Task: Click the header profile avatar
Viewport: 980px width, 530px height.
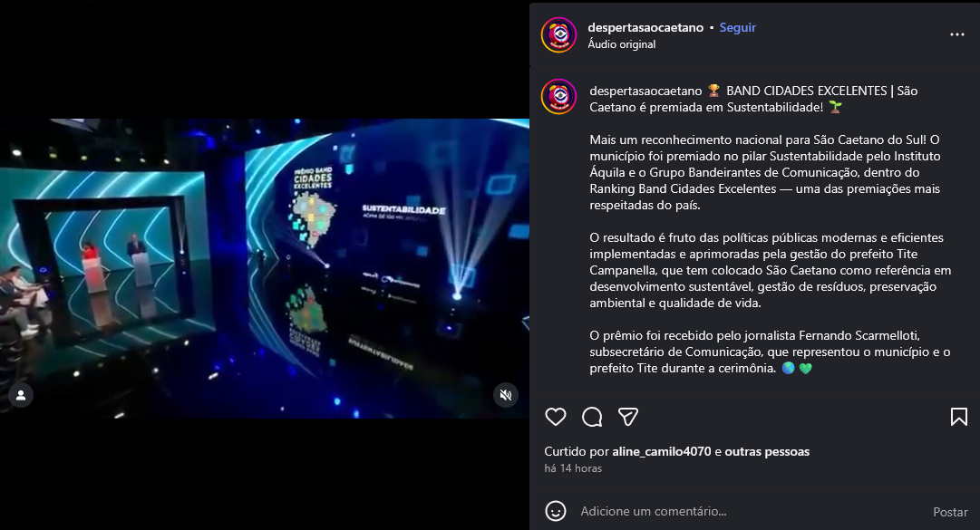Action: (558, 35)
